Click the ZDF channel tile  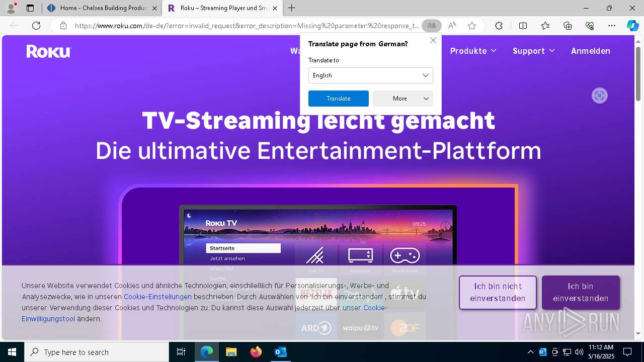405,327
